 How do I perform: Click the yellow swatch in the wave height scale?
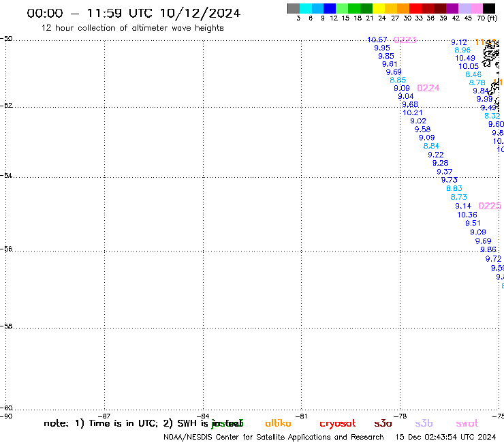click(x=379, y=8)
